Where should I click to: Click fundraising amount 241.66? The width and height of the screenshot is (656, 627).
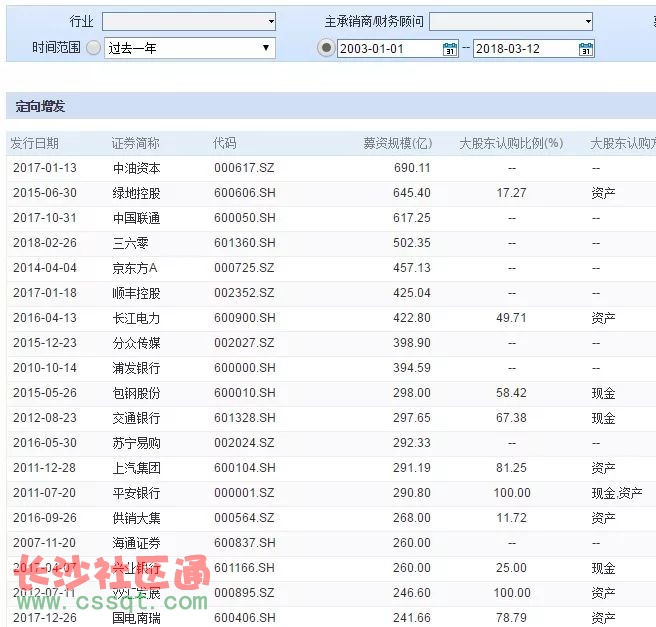(x=412, y=618)
